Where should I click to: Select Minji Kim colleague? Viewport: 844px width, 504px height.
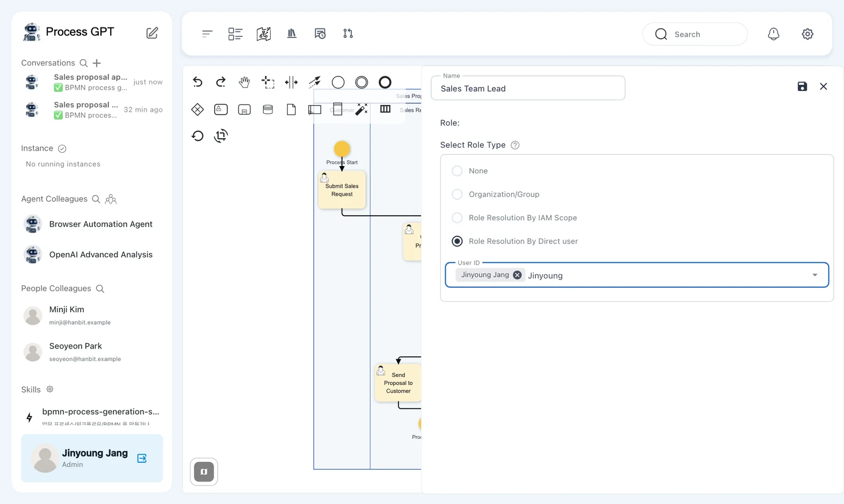tap(92, 315)
